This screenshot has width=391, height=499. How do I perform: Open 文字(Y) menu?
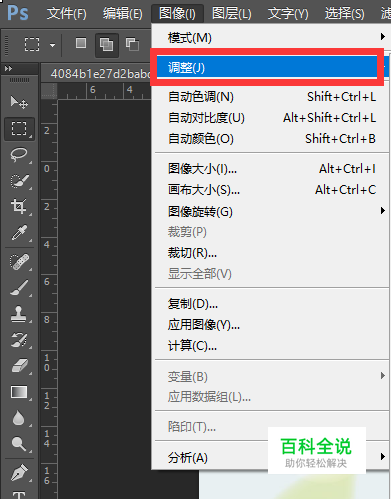coord(288,14)
